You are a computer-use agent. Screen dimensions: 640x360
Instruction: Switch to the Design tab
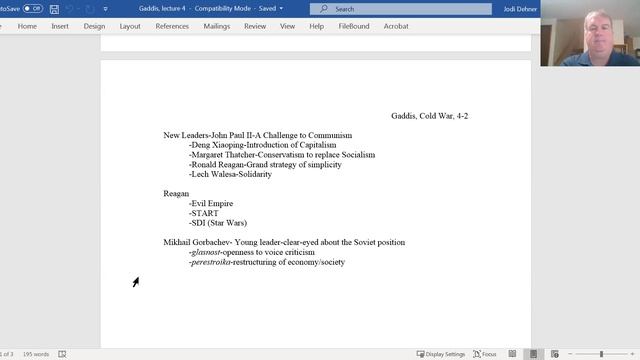point(94,26)
